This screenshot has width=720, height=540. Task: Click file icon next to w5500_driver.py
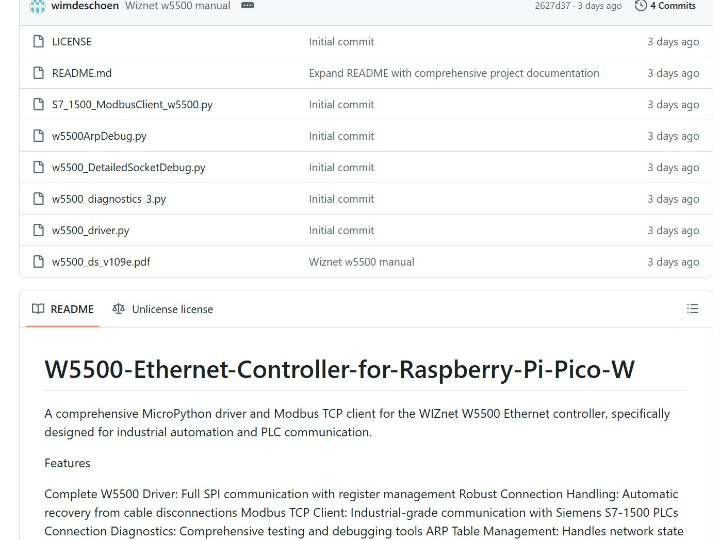click(39, 230)
